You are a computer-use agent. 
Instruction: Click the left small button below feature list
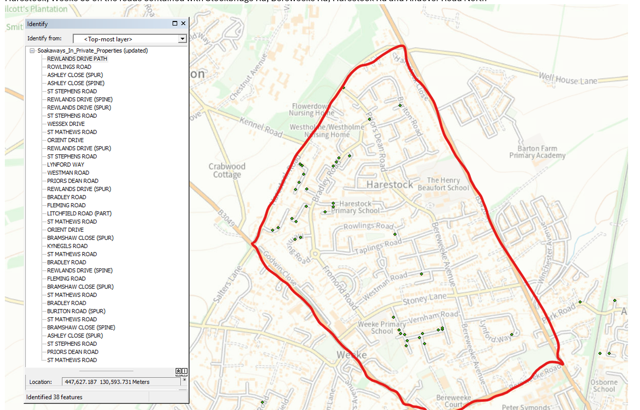pyautogui.click(x=178, y=371)
